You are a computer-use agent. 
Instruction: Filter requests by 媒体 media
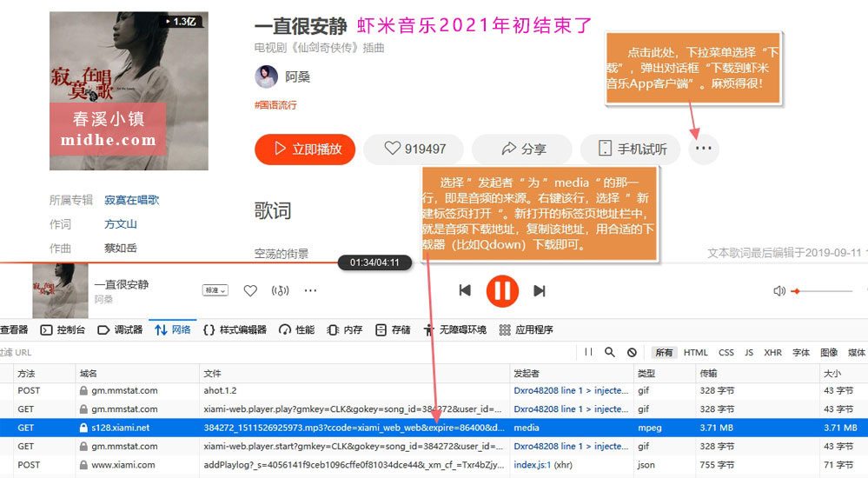coord(857,352)
